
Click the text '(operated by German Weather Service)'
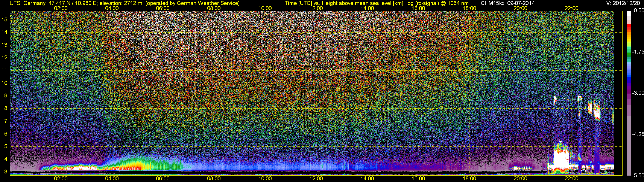tap(193, 3)
